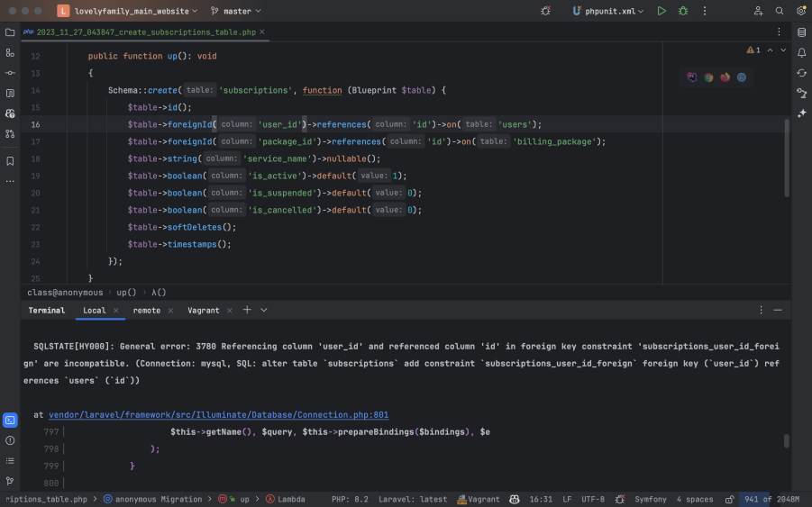This screenshot has height=507, width=812.
Task: Click editor vertical scrollbar
Action: coord(787,158)
